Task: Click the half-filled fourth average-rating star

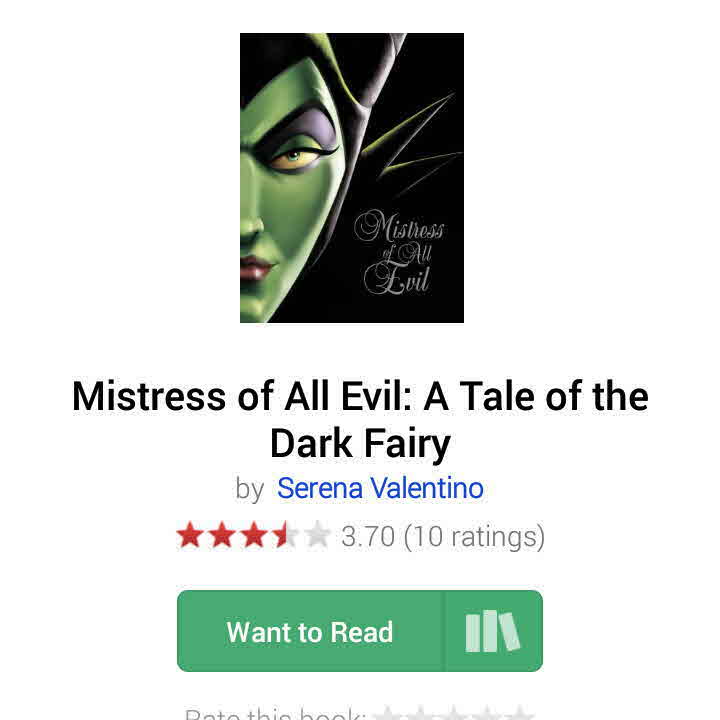Action: coord(285,535)
